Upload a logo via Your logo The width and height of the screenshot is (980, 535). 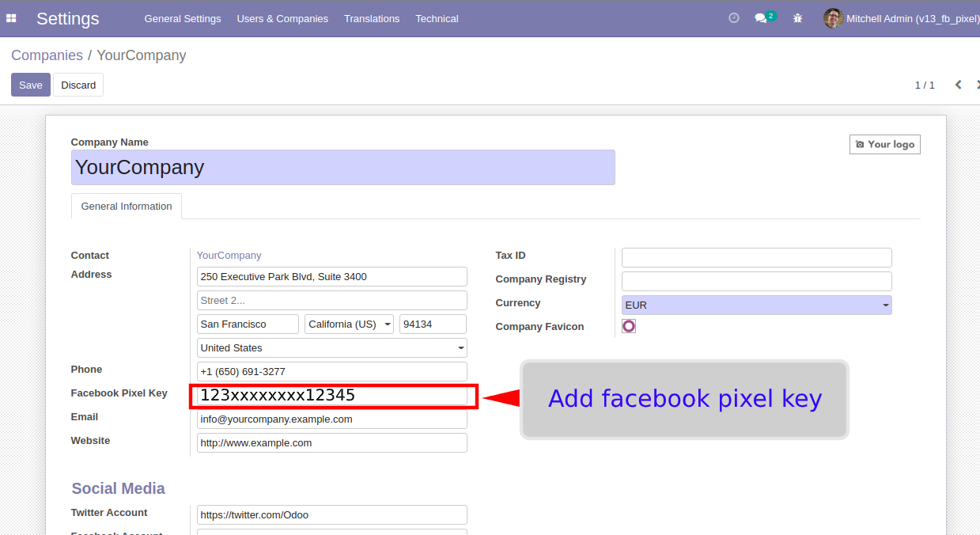885,144
